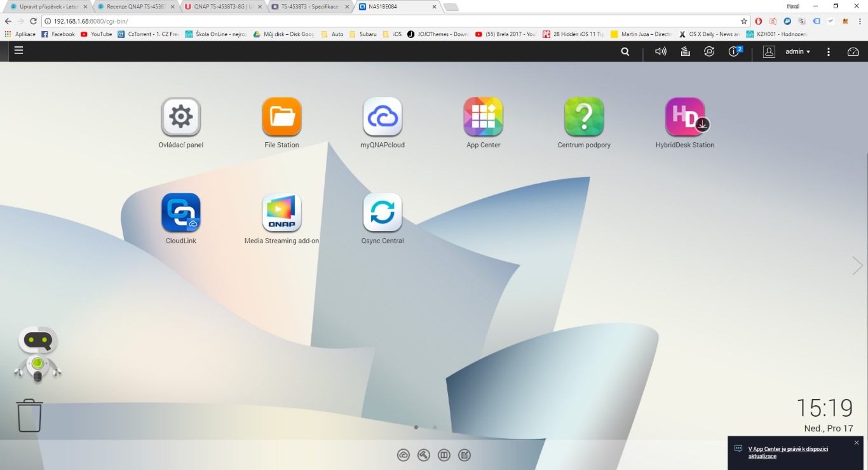Viewport: 868px width, 470px height.
Task: Open the iOS bookmarks folder
Action: click(392, 34)
